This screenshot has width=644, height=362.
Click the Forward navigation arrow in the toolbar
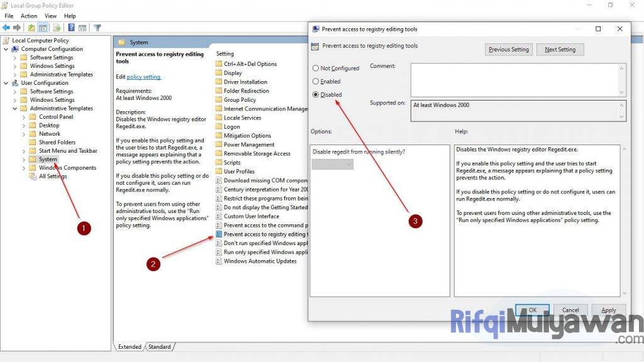[x=16, y=27]
